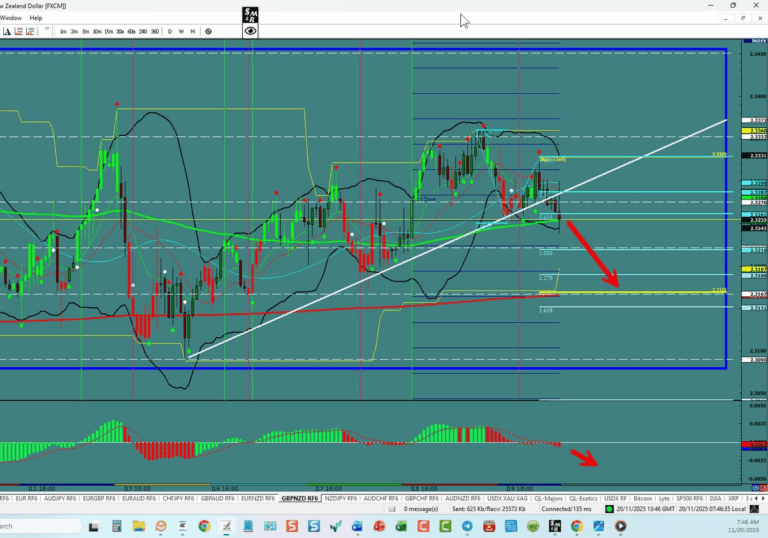Click the status bar chart icon at far right
Image resolution: width=768 pixels, height=538 pixels.
point(755,509)
